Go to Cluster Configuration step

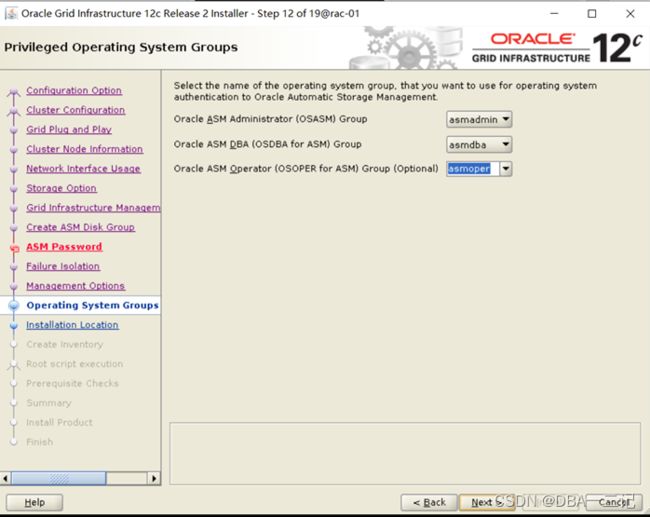click(x=75, y=110)
